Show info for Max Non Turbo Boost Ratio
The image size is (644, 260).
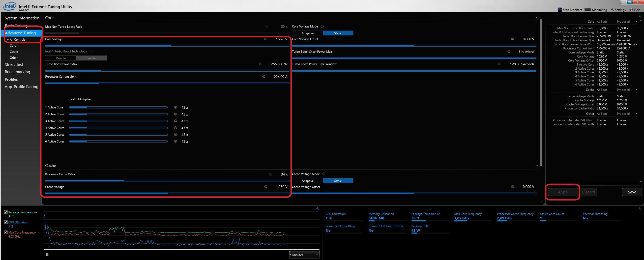267,26
